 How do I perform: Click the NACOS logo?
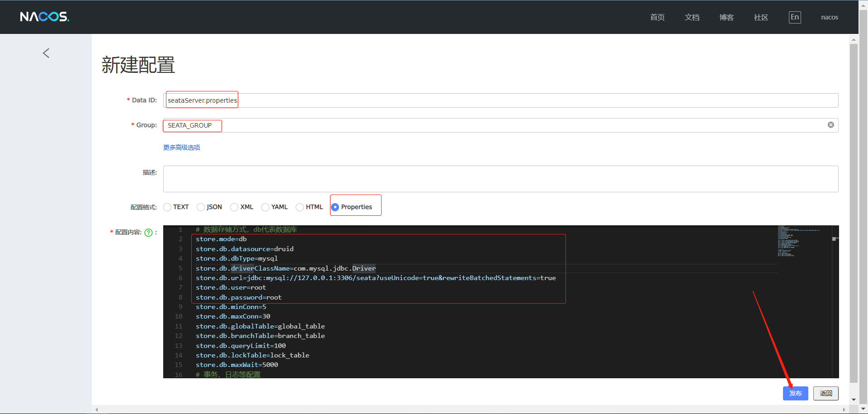point(44,17)
